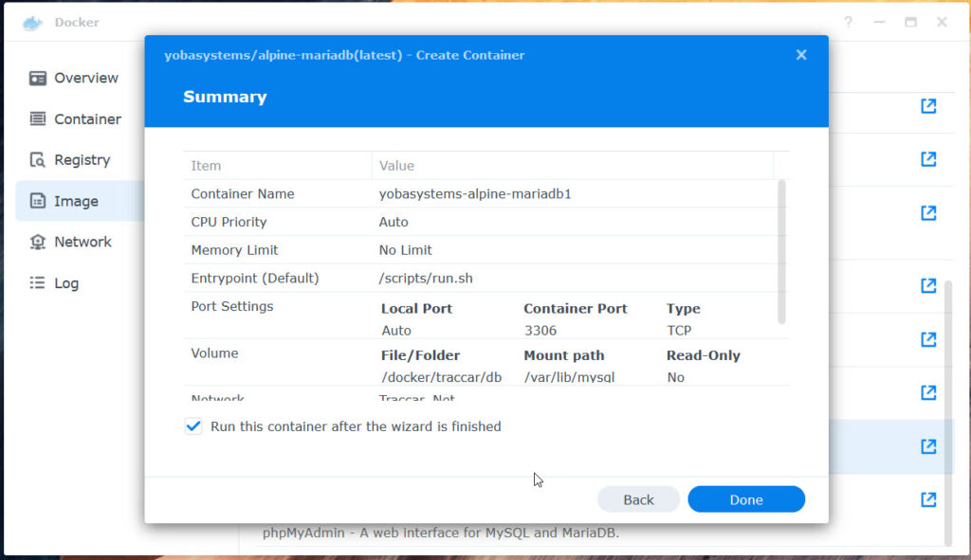Screen dimensions: 971x560
Task: Select the value yobasystems-alpine-mariadb1
Action: tap(475, 193)
